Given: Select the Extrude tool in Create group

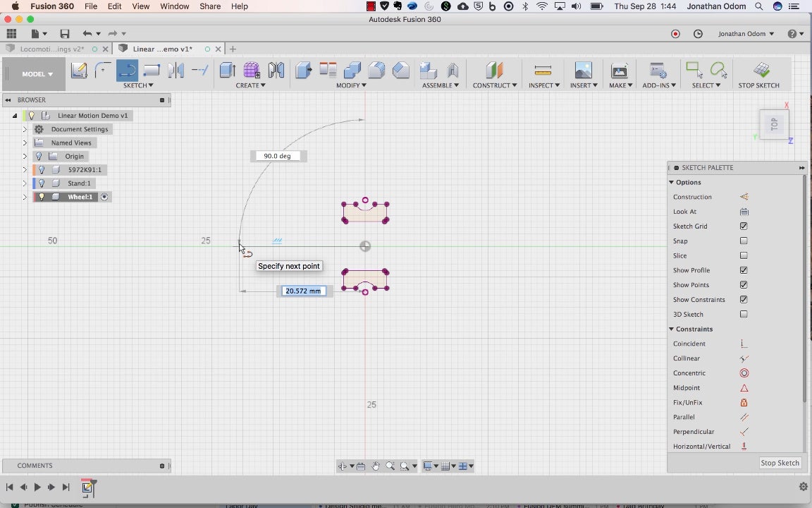Looking at the screenshot, I should coord(227,70).
